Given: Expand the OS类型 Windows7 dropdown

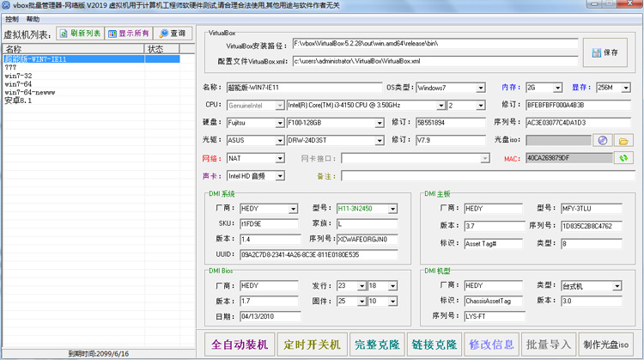Looking at the screenshot, I should (x=481, y=88).
